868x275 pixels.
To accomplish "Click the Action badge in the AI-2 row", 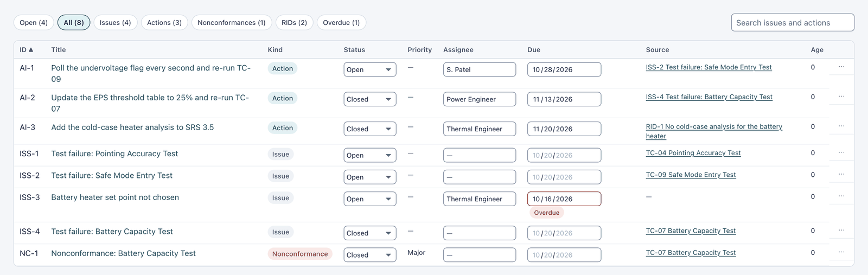I will tap(283, 98).
